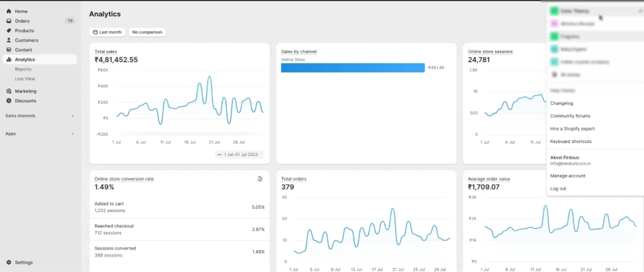Click Manage account in the menu
Image resolution: width=644 pixels, height=272 pixels.
[x=567, y=176]
